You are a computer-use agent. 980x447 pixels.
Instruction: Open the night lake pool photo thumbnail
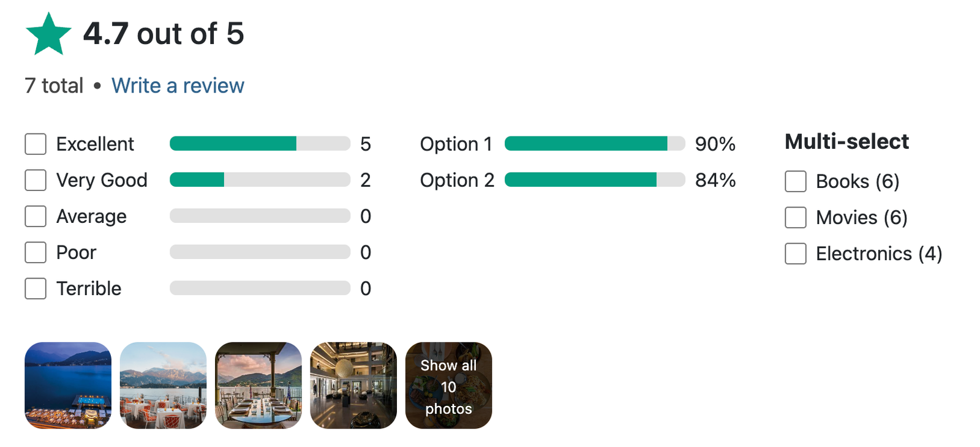point(68,385)
